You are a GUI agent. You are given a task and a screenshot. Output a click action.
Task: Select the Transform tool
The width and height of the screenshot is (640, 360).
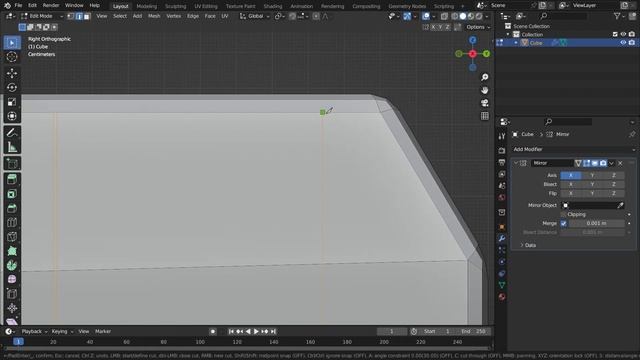[12, 116]
